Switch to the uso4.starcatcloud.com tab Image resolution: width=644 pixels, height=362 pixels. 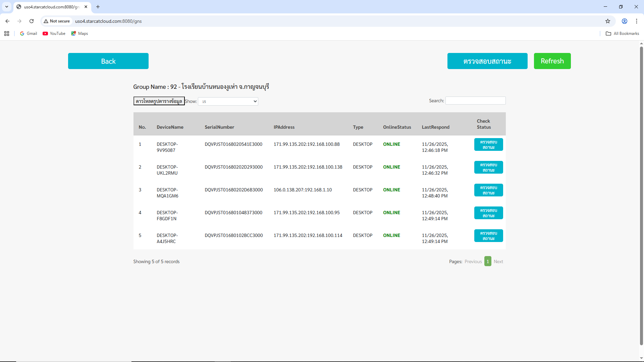click(50, 7)
